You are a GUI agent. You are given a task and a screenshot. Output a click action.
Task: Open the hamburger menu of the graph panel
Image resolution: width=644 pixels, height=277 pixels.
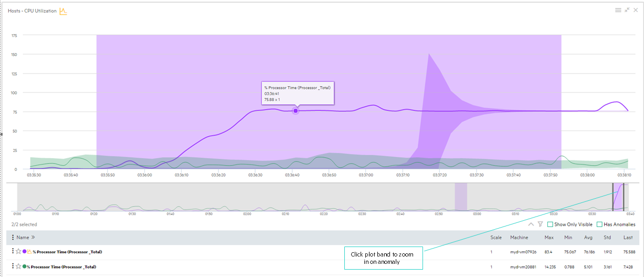click(618, 10)
